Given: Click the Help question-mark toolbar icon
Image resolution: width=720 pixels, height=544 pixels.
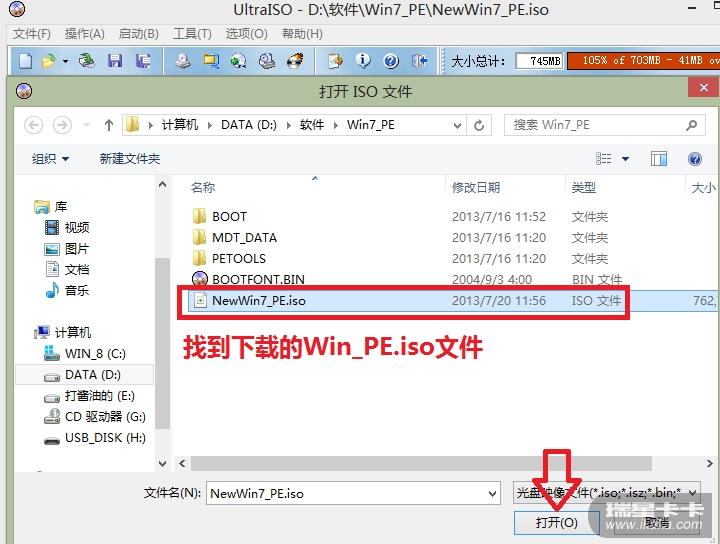Looking at the screenshot, I should [x=391, y=61].
